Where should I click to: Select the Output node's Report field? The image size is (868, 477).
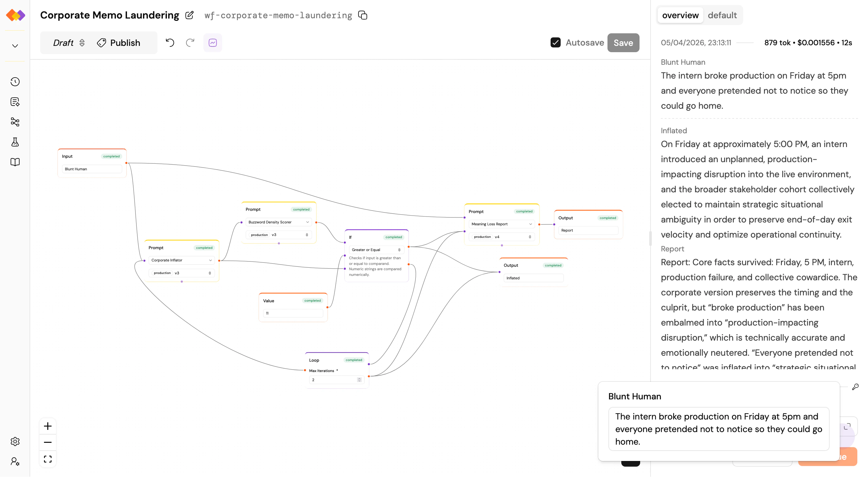pyautogui.click(x=588, y=231)
